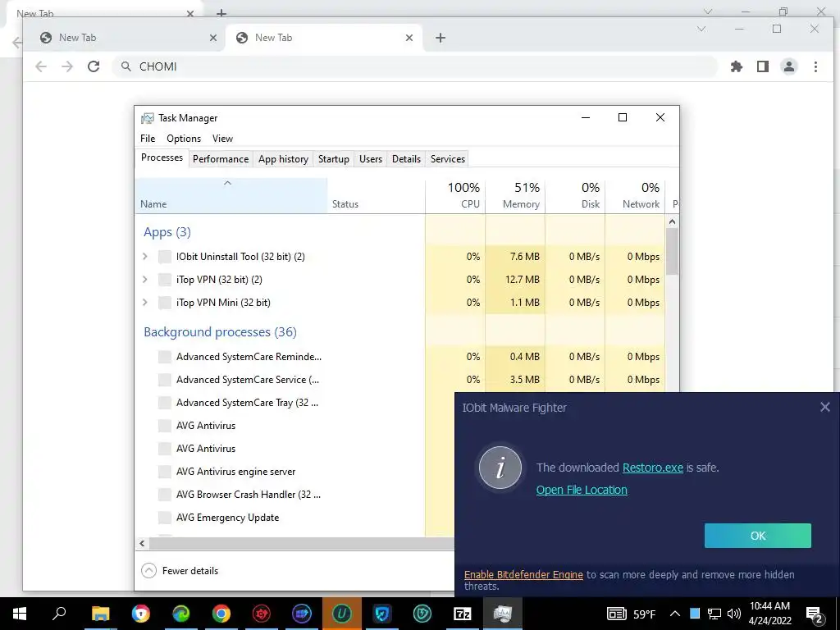Screen dimensions: 840x630
Task: Show hidden system tray icons
Action: [x=675, y=614]
